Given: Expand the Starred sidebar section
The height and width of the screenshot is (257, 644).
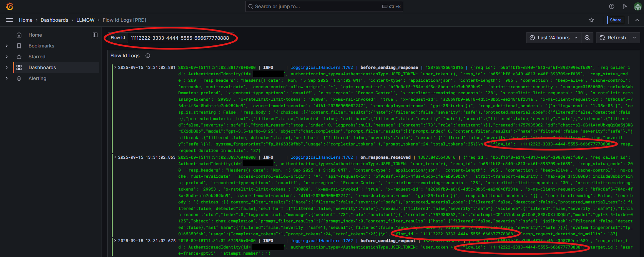Looking at the screenshot, I should [x=6, y=57].
